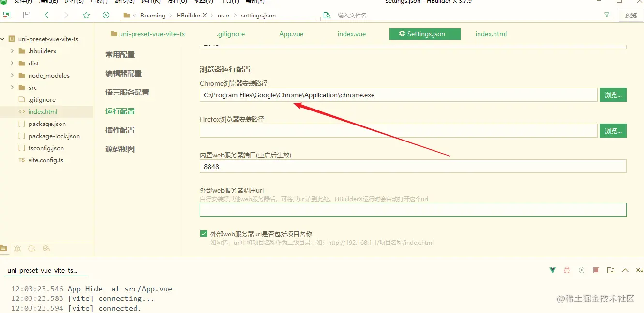
Task: Click the 预览 preview button
Action: [x=631, y=16]
